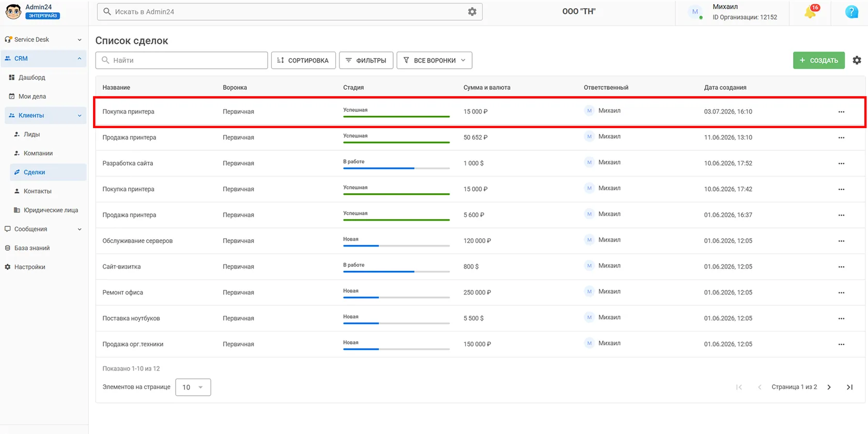Open row menu for 50 652 ₽ deal
Screen dimensions: 868x434
coord(841,137)
